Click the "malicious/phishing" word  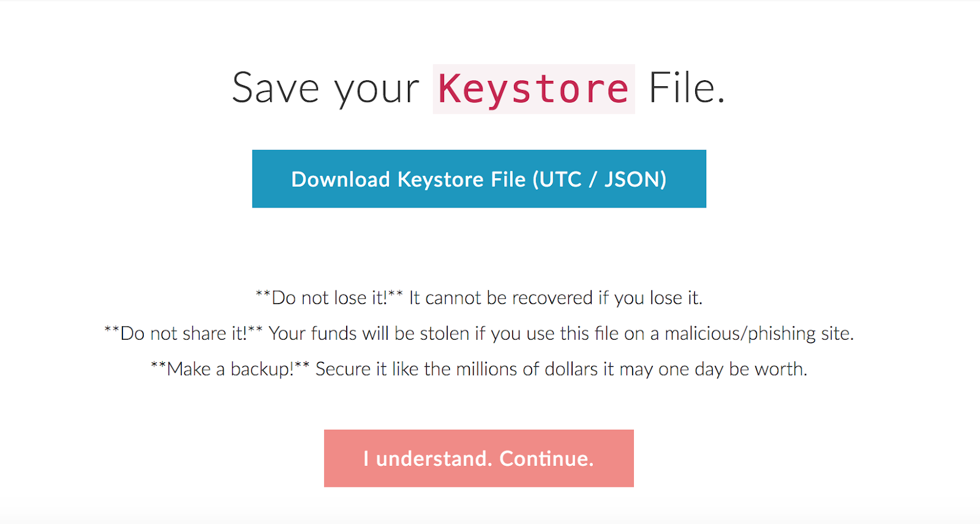pos(740,334)
